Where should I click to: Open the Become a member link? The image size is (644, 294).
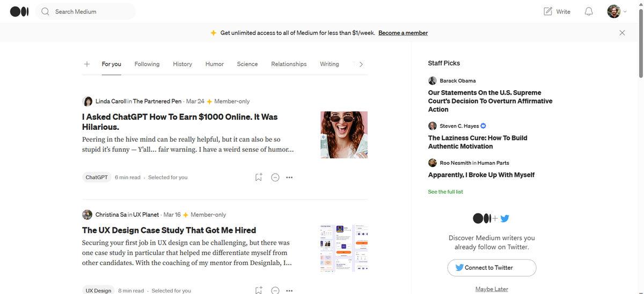click(x=403, y=33)
